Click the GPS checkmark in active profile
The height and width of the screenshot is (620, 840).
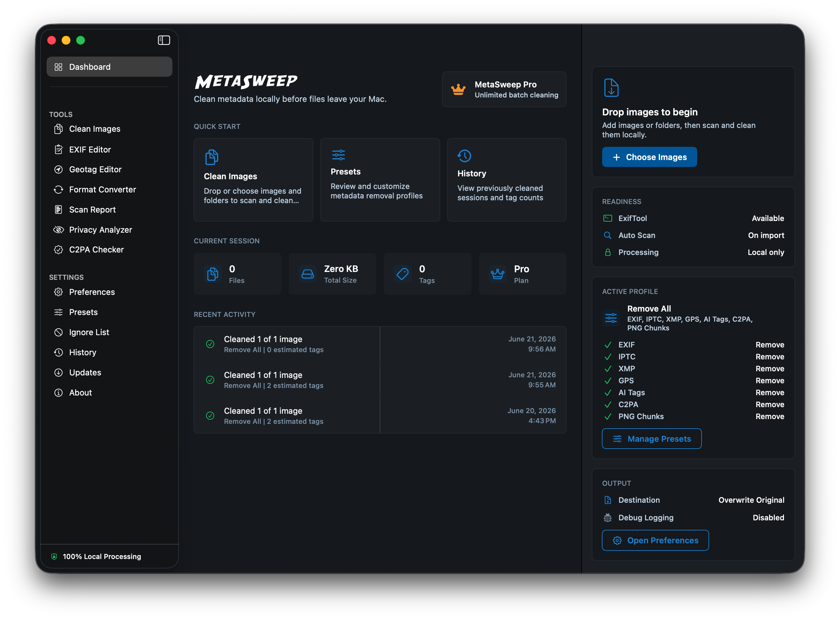pos(608,380)
